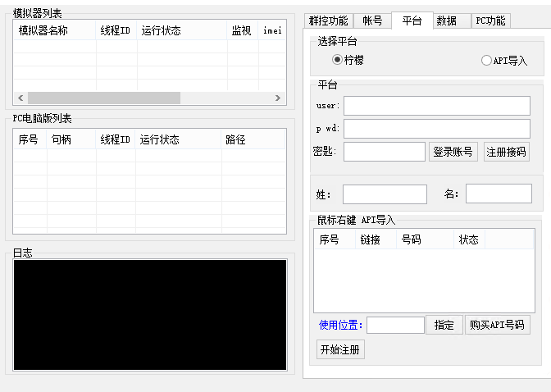
Task: Choose the API导入 radio option
Action: pyautogui.click(x=486, y=61)
